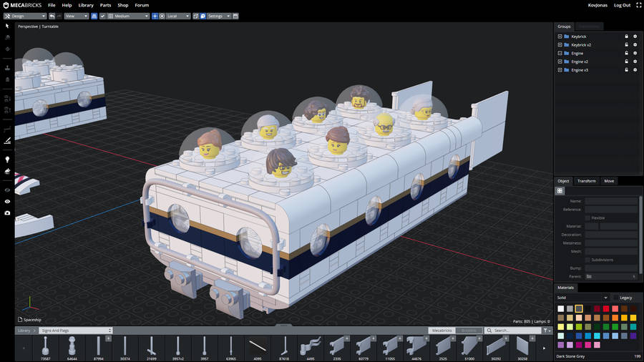The image size is (644, 362).
Task: Open the Solid material type dropdown
Action: 582,298
